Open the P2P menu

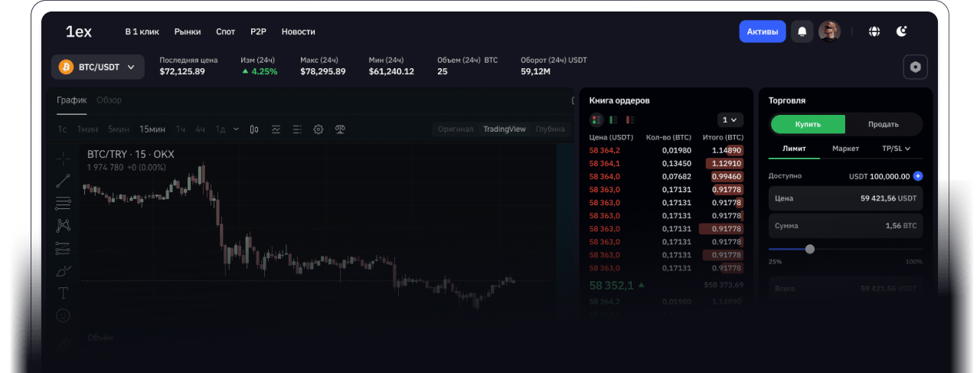click(x=258, y=31)
